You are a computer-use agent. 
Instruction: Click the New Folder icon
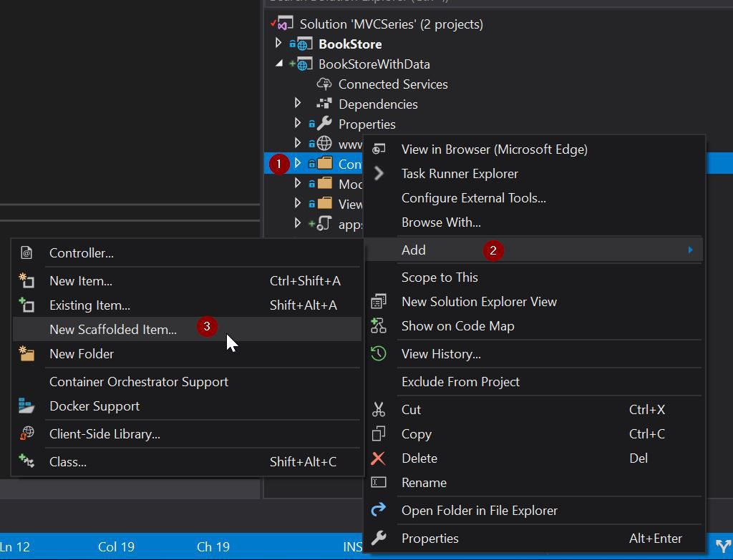coord(26,354)
